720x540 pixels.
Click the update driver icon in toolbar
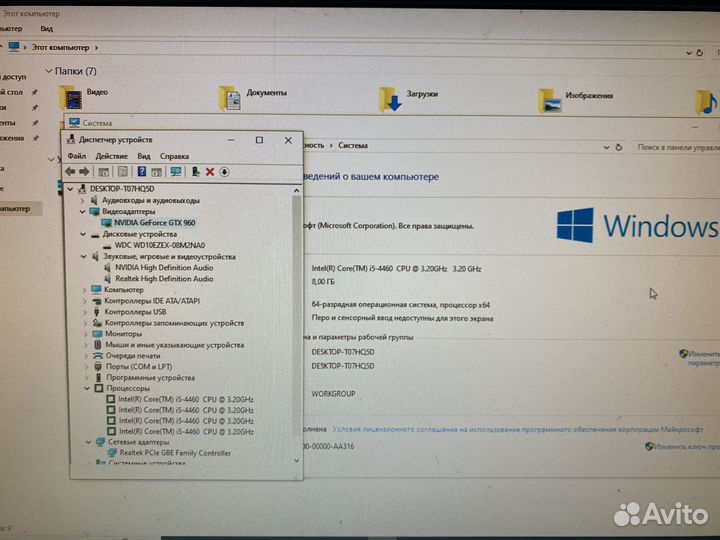pyautogui.click(x=196, y=172)
